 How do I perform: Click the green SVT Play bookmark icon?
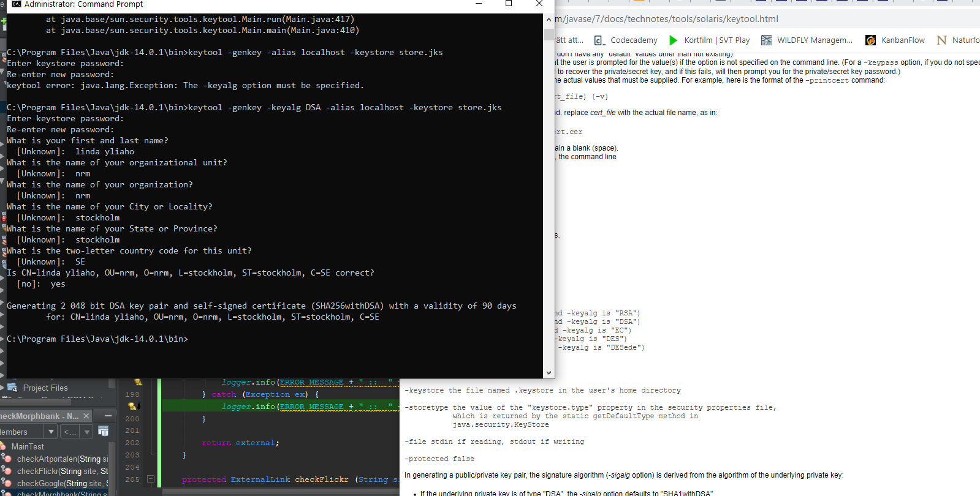673,40
